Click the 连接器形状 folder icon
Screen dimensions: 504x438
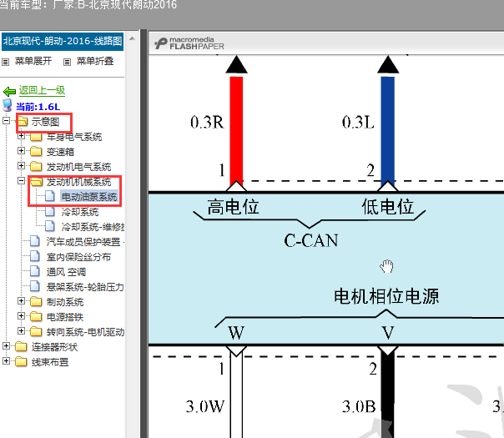(x=21, y=347)
